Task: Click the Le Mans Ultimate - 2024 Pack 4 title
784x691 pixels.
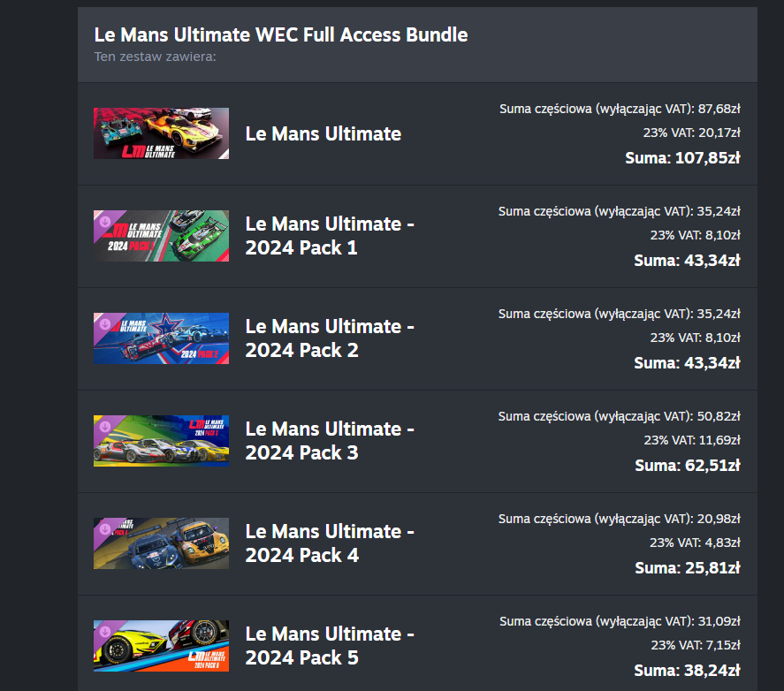Action: [x=330, y=543]
